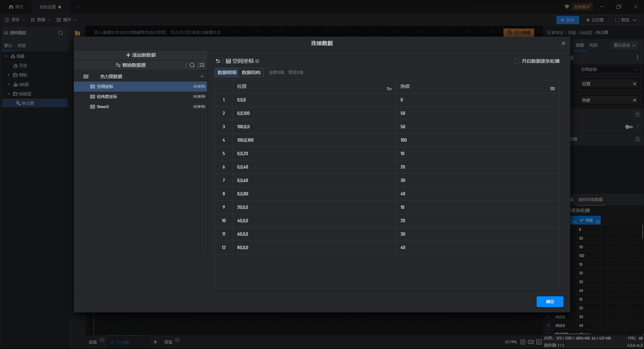Switch to 材质 layer tab

[22, 46]
